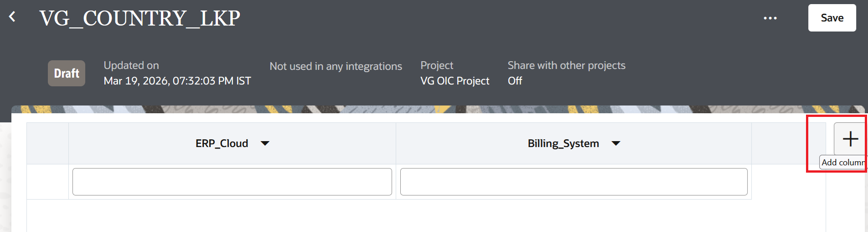Expand the Billing_System column dropdown arrow
This screenshot has width=868, height=232.
pyautogui.click(x=616, y=143)
